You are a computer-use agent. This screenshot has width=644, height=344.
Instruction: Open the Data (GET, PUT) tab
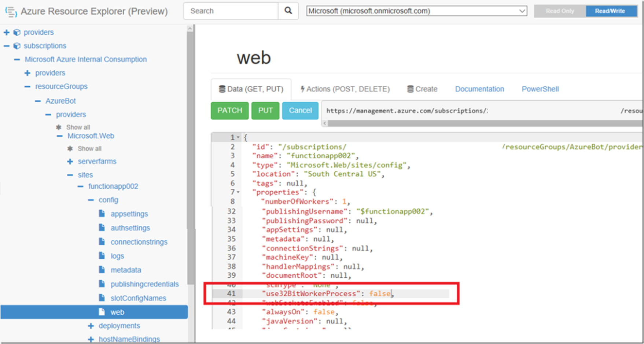click(251, 89)
